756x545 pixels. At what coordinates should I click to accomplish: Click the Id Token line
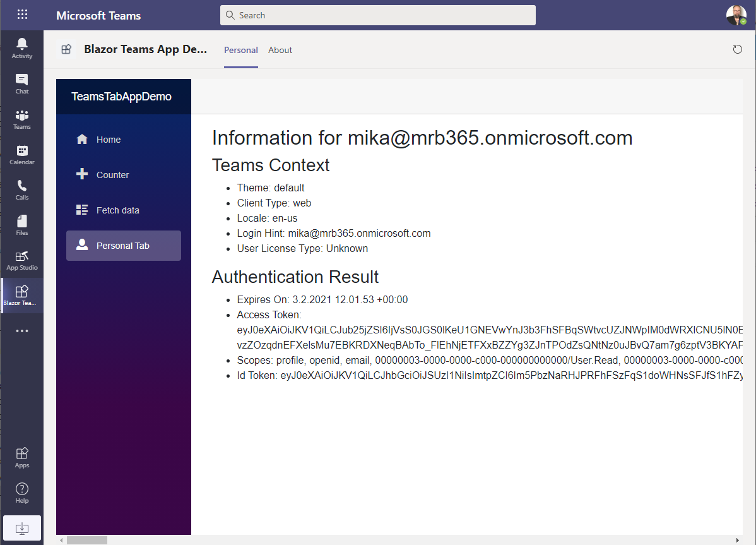[489, 375]
